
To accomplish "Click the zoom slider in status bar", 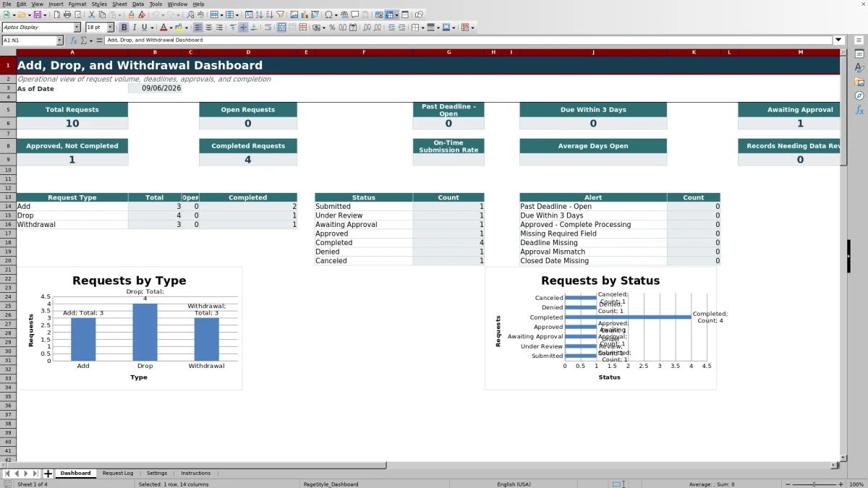I will [814, 484].
